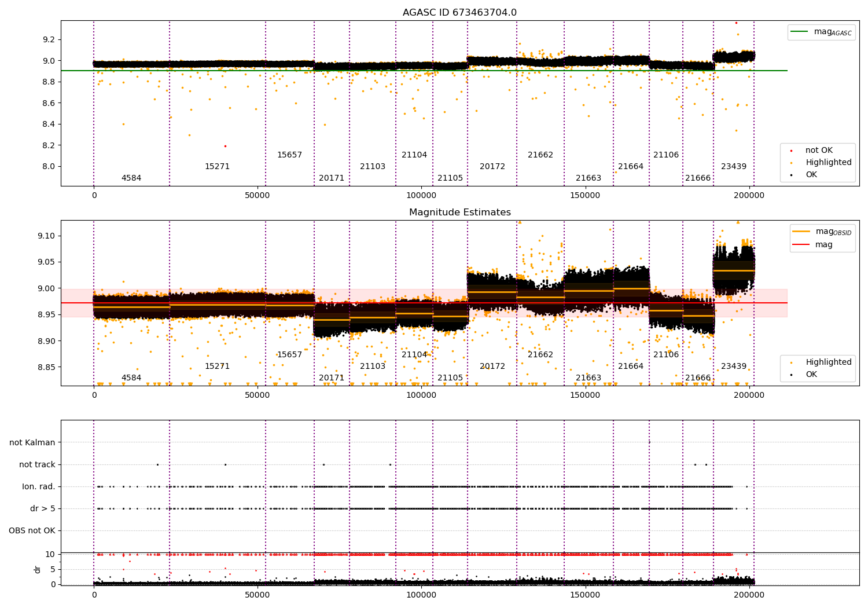Click the 8.85 y-axis tick in middle plot
Image resolution: width=868 pixels, height=608 pixels.
[x=46, y=368]
